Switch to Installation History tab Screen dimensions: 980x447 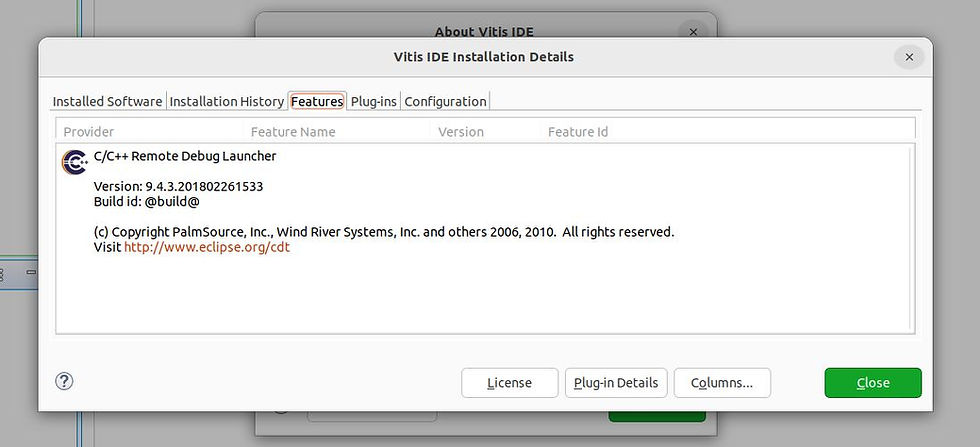tap(227, 101)
